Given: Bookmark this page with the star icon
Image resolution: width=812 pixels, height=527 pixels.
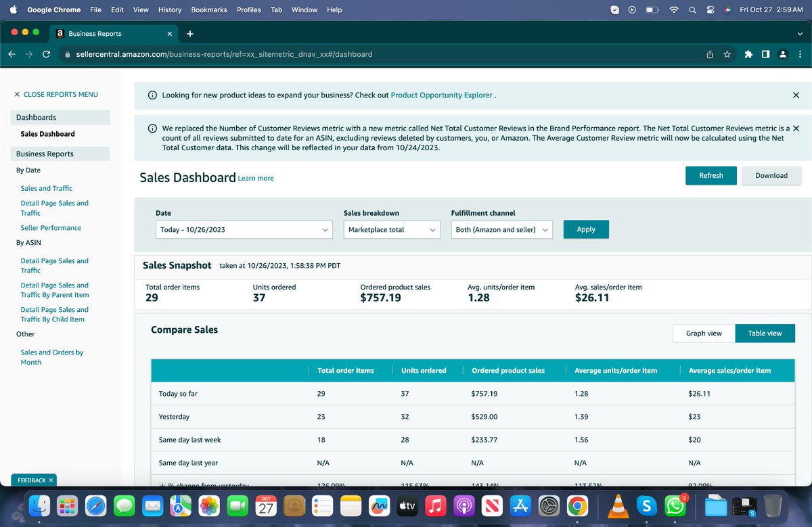Looking at the screenshot, I should (727, 54).
